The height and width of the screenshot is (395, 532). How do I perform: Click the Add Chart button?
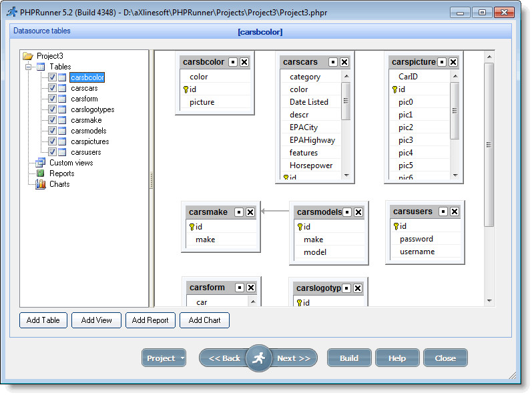click(204, 320)
